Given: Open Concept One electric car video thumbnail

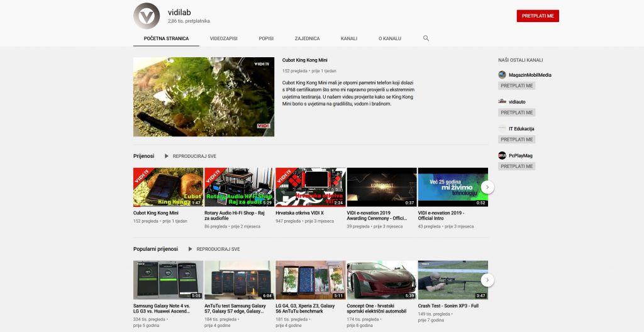Looking at the screenshot, I should click(x=382, y=280).
